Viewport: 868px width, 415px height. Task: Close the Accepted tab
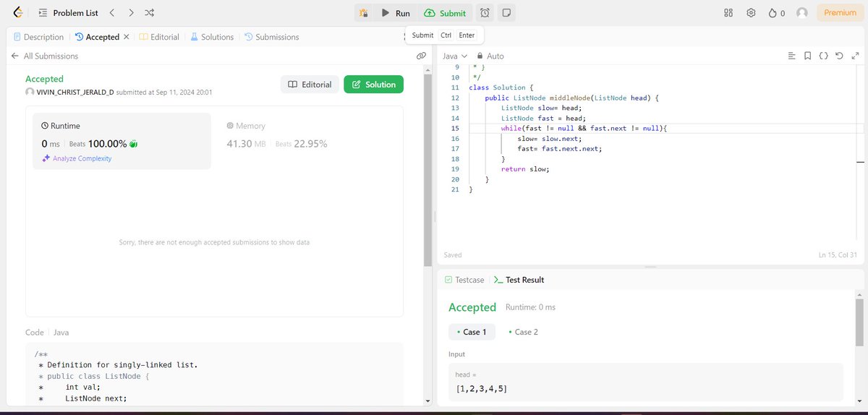[x=127, y=37]
